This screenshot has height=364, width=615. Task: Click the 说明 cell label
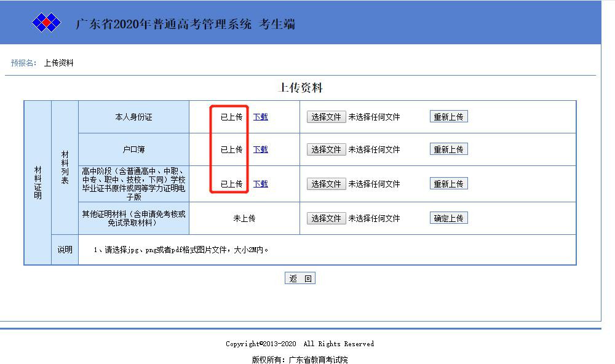pos(65,250)
